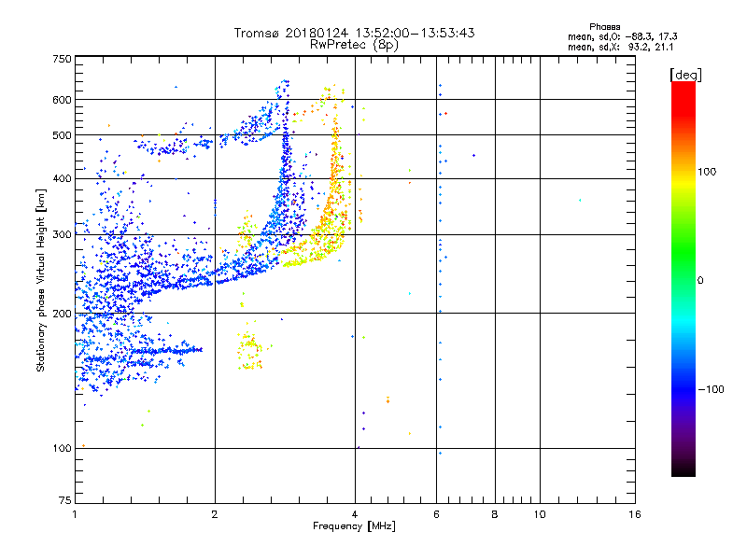747x560 pixels.
Task: Click the '750' y-axis tick label
Action: coord(63,59)
